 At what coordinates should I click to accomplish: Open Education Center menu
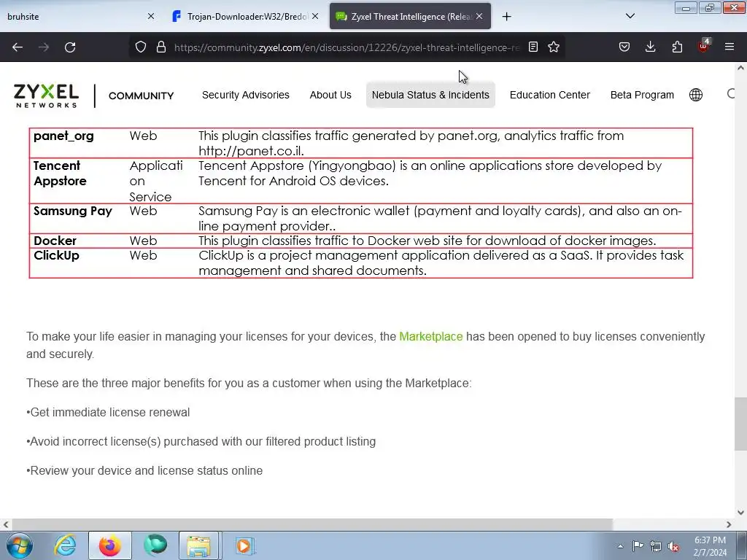tap(550, 95)
